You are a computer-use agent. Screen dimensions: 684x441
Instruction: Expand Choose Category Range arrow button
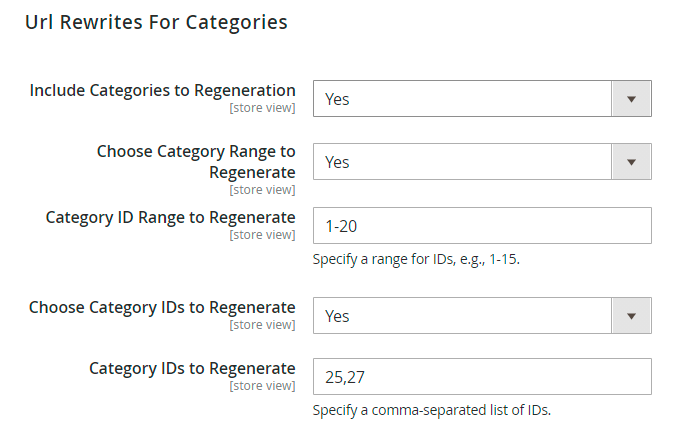coord(631,162)
